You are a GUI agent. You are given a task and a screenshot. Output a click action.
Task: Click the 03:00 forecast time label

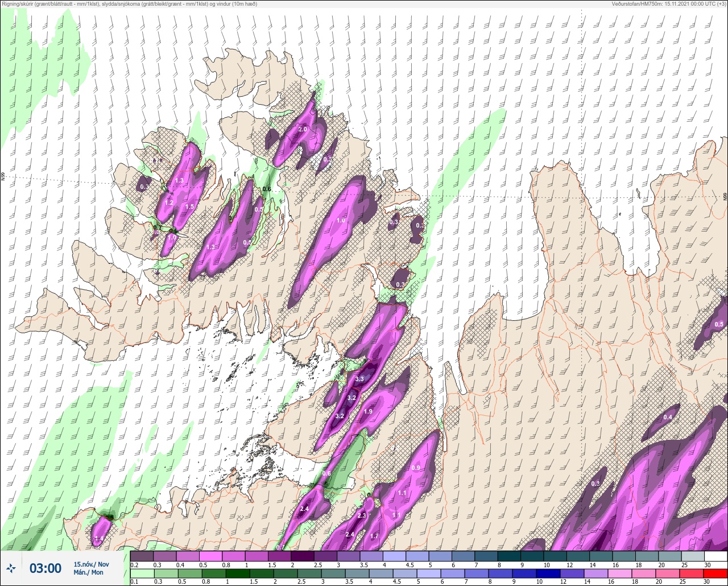45,568
